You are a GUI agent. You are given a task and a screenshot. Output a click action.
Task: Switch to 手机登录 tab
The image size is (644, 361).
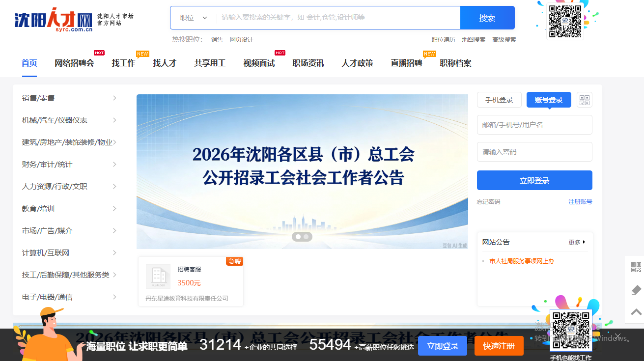pyautogui.click(x=499, y=100)
